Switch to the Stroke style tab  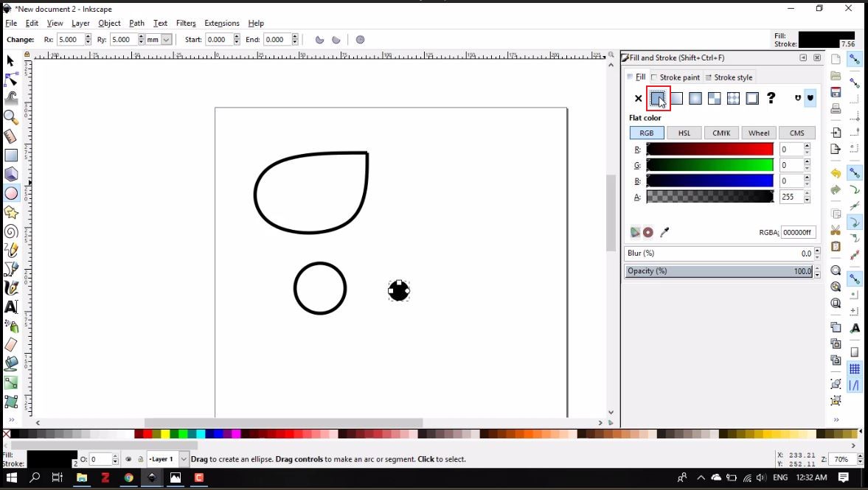(729, 77)
